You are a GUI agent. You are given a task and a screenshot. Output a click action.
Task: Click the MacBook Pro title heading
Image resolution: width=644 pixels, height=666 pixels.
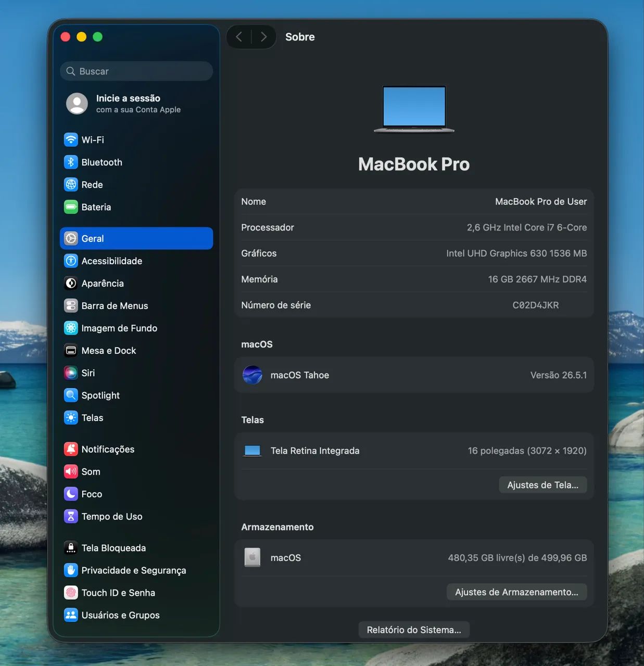414,164
